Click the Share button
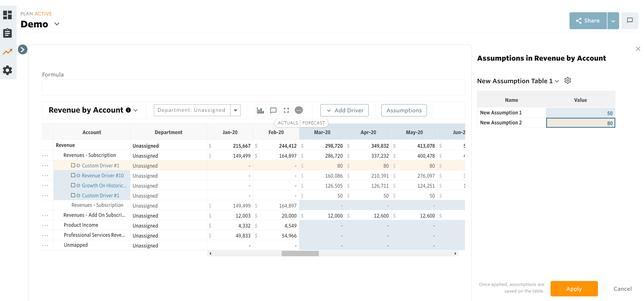This screenshot has width=644, height=301. coord(588,21)
